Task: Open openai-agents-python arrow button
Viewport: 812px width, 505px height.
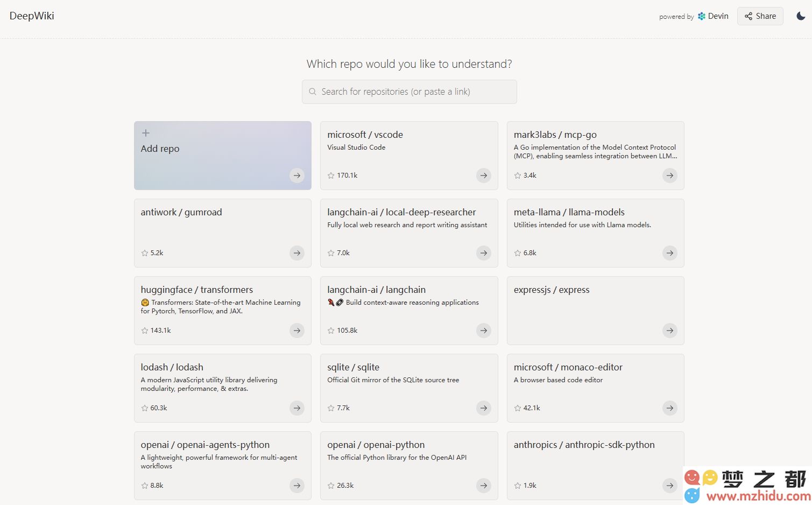Action: 297,486
